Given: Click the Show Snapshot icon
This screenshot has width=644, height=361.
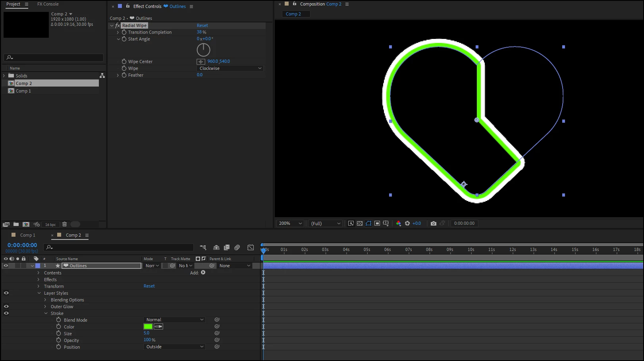Looking at the screenshot, I should 442,224.
